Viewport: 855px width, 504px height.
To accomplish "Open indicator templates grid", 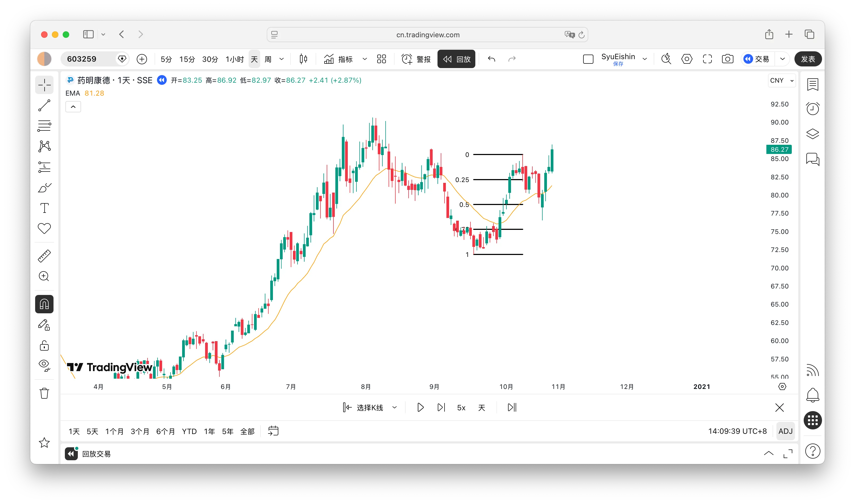I will pos(382,59).
